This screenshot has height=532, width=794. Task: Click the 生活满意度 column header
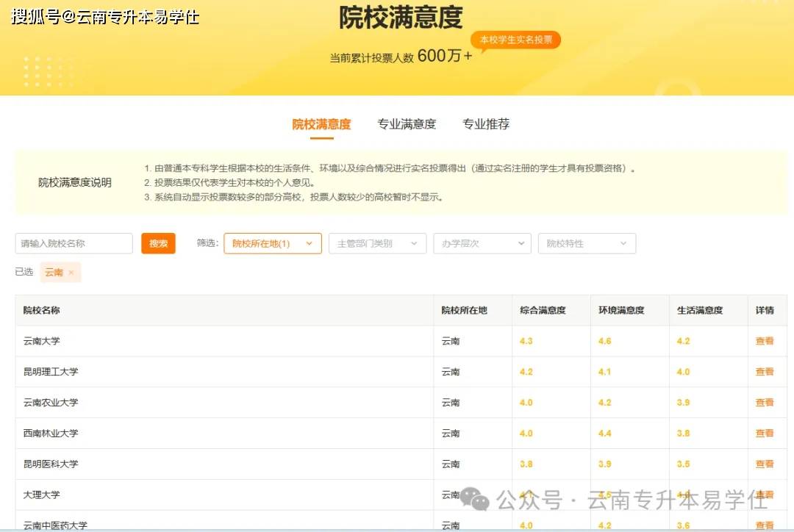coord(700,310)
